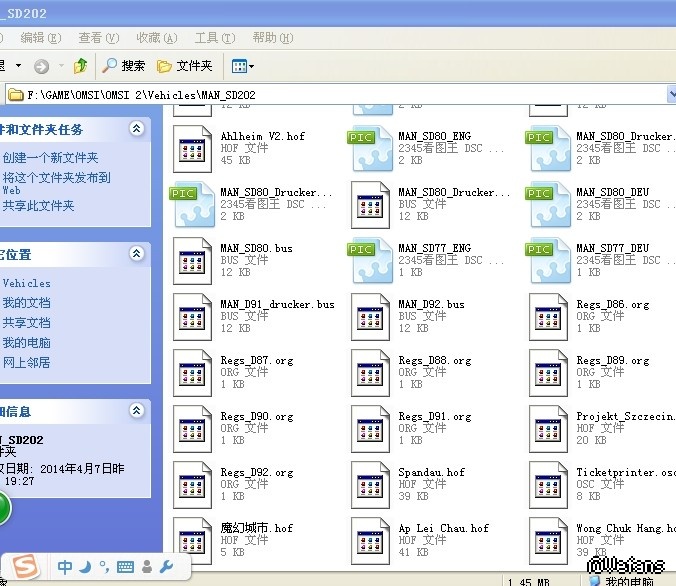Click 创建一个新文件夹 task link
This screenshot has width=676, height=586.
(50, 158)
